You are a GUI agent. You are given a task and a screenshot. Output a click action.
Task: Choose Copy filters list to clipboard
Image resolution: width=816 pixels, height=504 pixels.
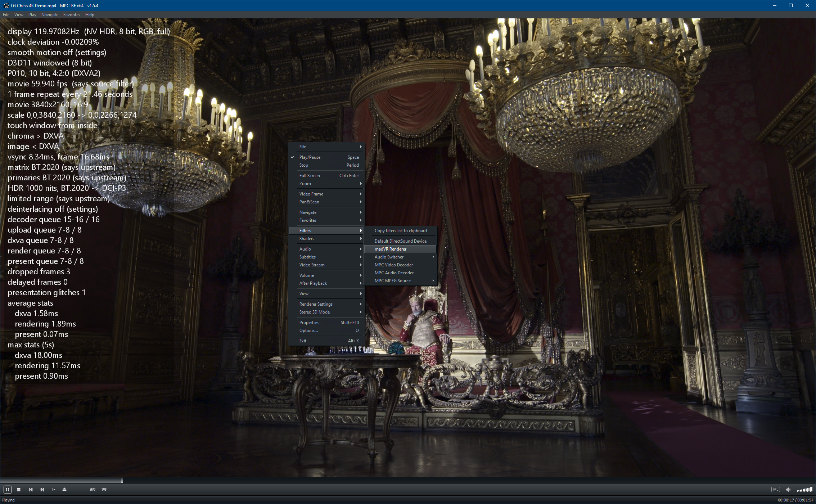click(400, 231)
